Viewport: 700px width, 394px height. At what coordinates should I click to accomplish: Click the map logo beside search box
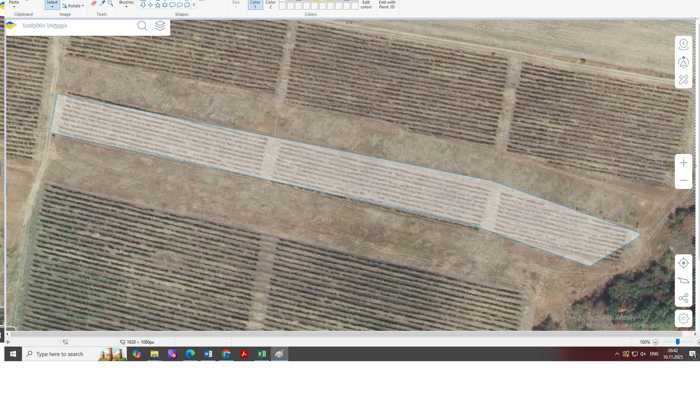(x=11, y=25)
